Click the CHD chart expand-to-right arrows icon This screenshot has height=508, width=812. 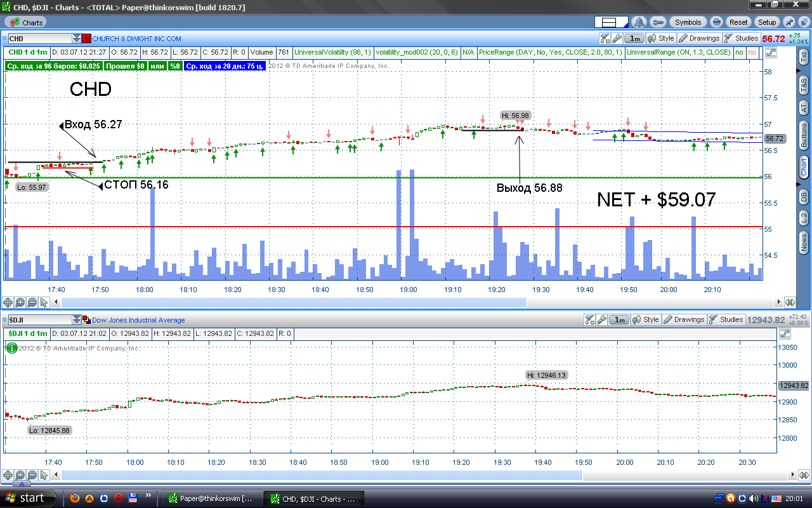790,302
